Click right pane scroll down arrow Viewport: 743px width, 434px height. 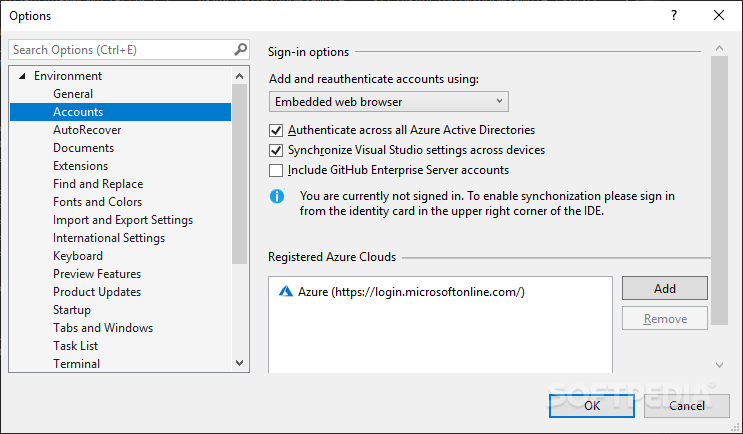point(719,365)
